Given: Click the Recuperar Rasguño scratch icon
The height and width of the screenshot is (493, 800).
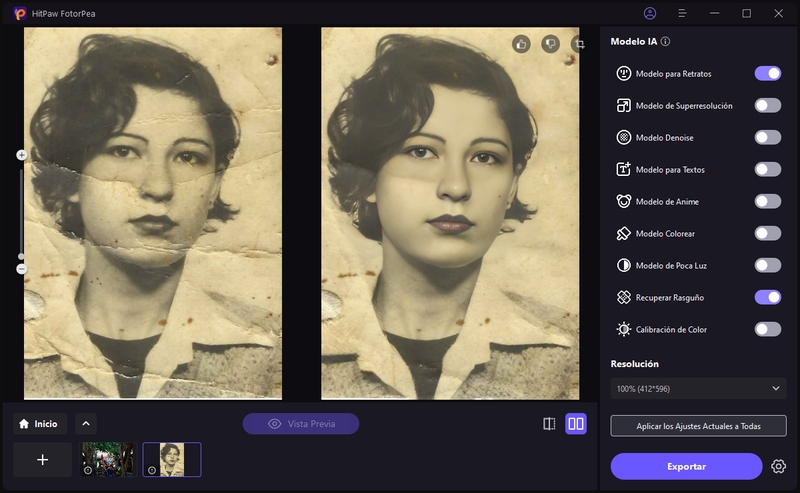Looking at the screenshot, I should [x=623, y=297].
